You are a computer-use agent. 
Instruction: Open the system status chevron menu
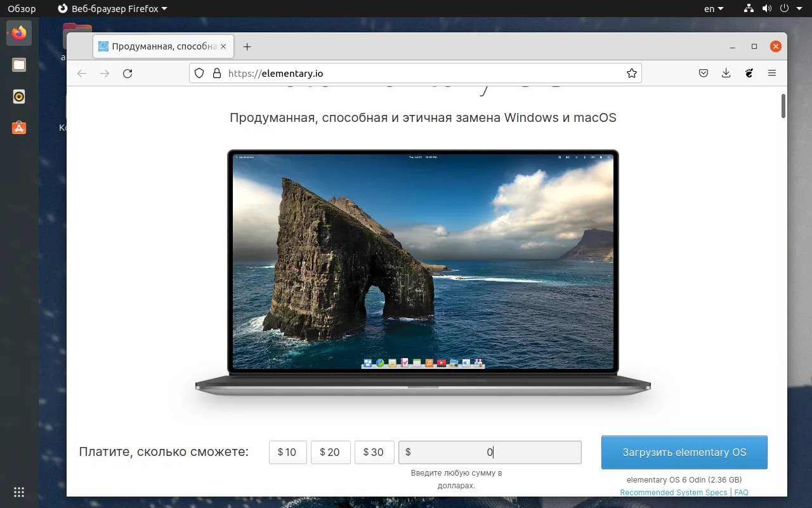click(x=799, y=8)
